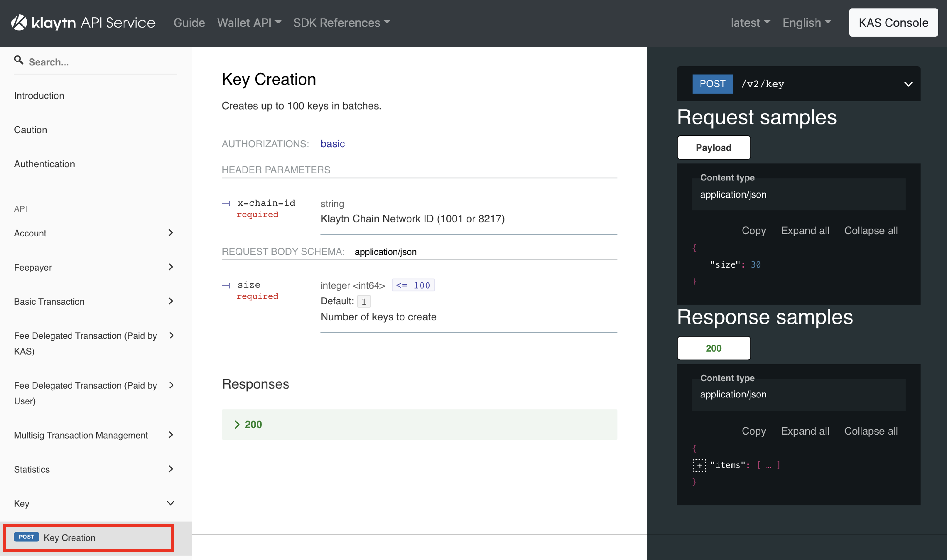Open the Wallet API dropdown menu
Image resolution: width=947 pixels, height=560 pixels.
[249, 23]
